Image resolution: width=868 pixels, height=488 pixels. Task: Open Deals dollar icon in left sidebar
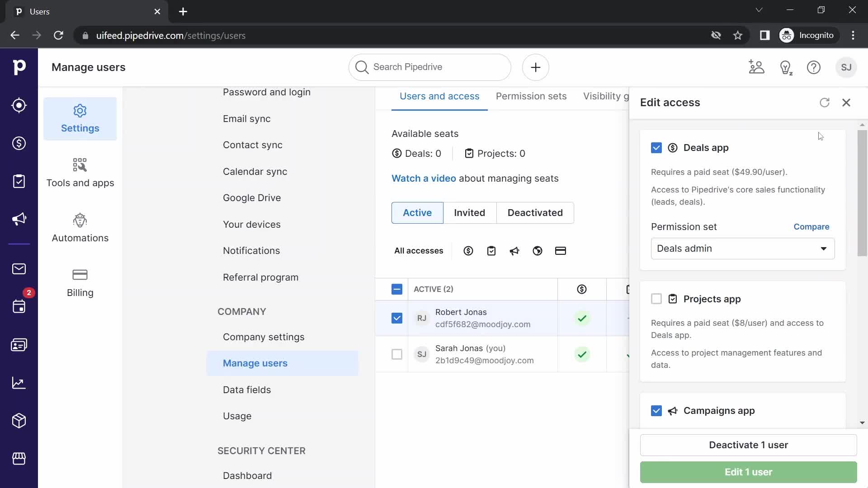click(19, 143)
